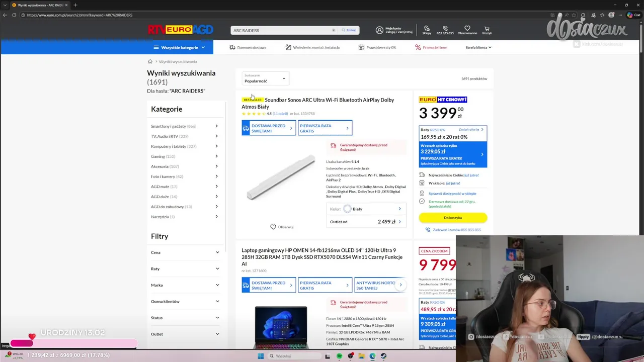The width and height of the screenshot is (644, 362).
Task: Open the white Sonos soundbar image
Action: tap(281, 177)
